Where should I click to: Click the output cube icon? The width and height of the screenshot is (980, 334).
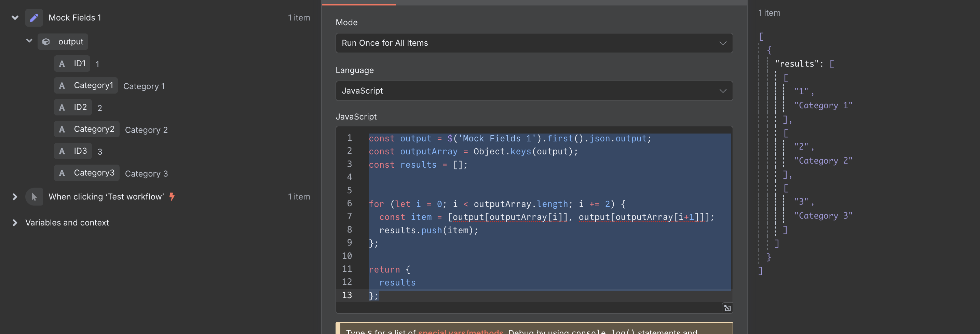(46, 41)
